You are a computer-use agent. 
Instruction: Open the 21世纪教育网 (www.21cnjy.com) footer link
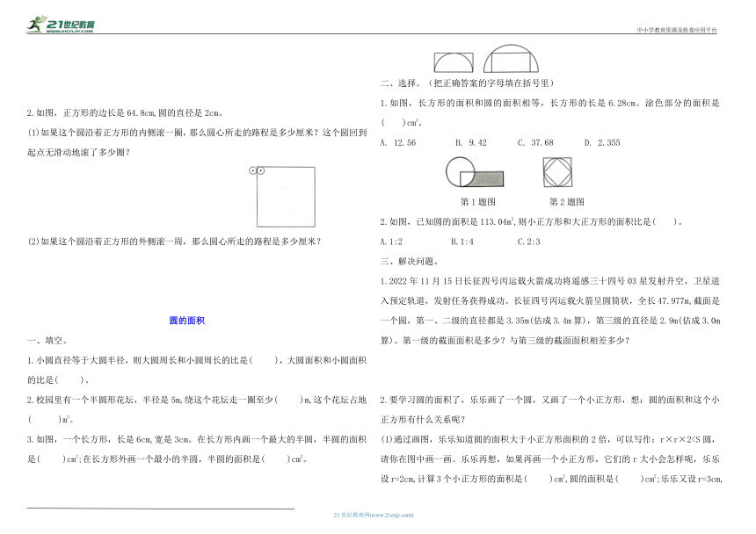tap(374, 515)
